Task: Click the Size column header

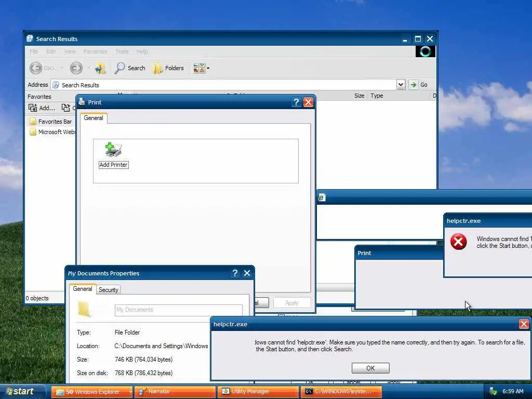Action: (359, 96)
